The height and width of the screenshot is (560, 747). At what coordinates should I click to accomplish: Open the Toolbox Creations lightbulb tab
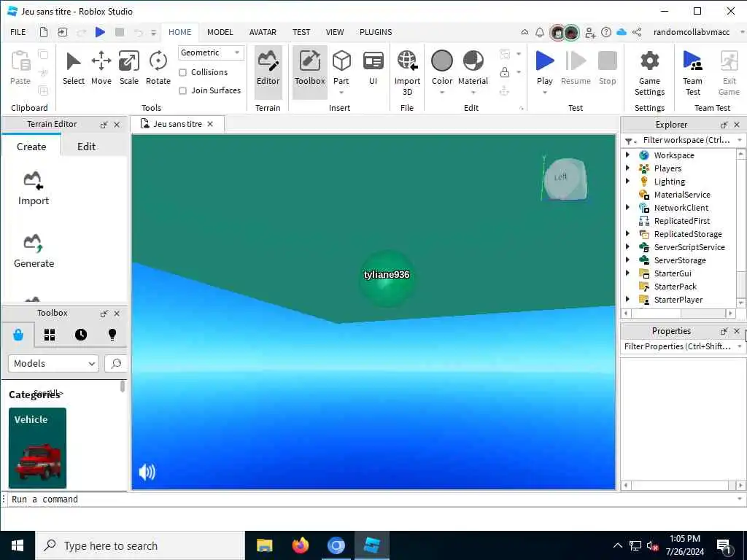point(112,335)
